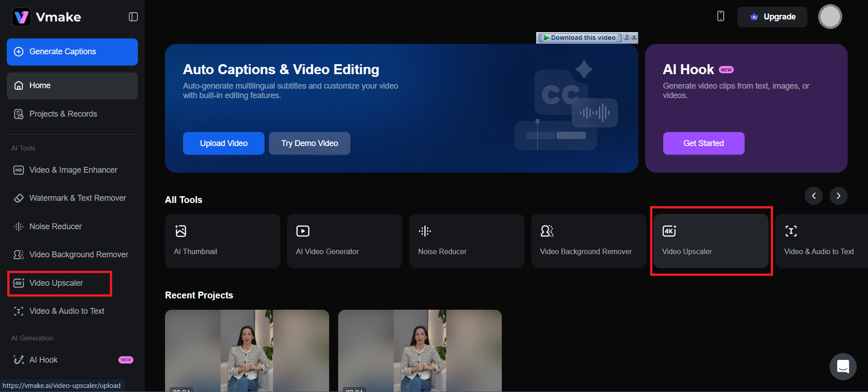Select the AI Thumbnail tool card

222,241
